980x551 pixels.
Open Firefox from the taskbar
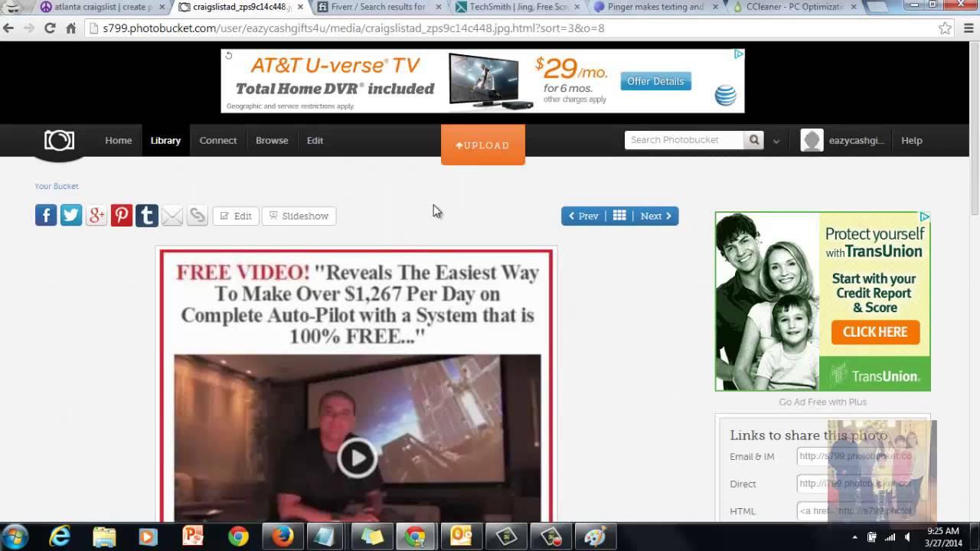[283, 536]
